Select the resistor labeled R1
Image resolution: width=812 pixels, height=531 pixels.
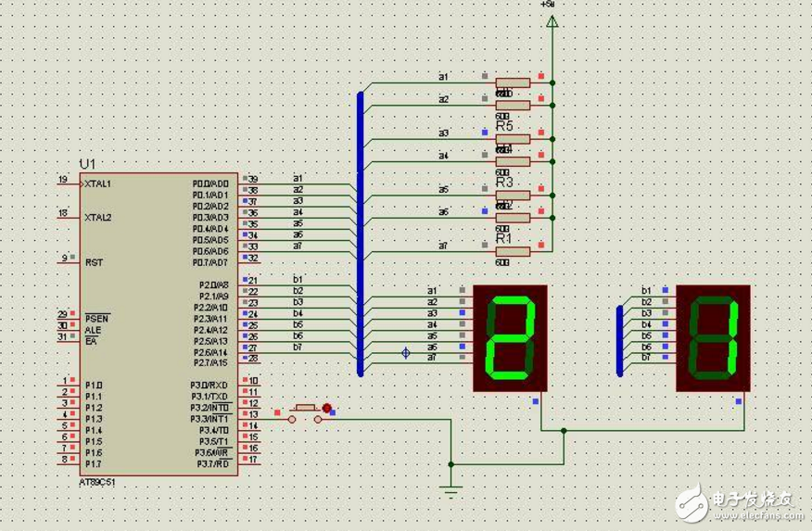512,250
